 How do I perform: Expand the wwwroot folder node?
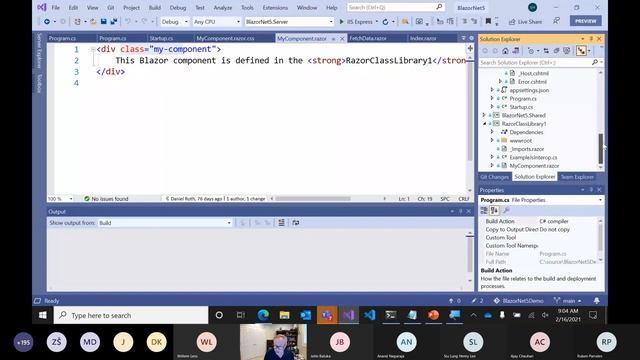(x=492, y=140)
